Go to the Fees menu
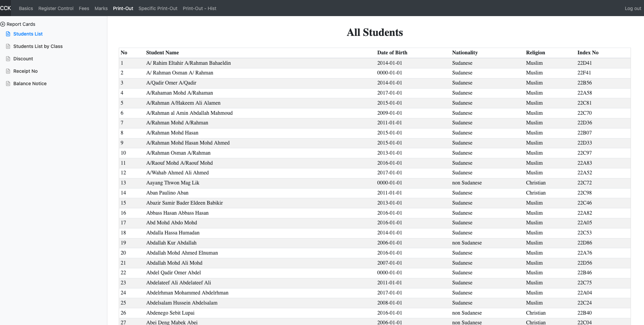 click(x=84, y=8)
